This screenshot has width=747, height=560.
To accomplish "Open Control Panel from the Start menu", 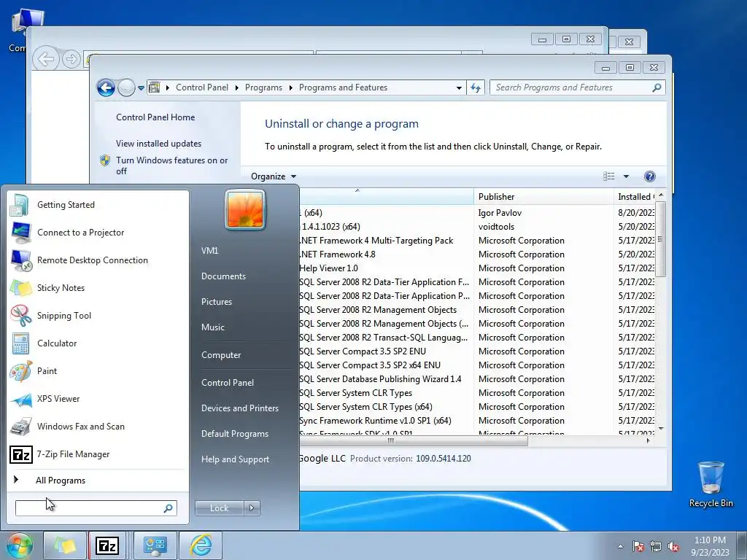I will [x=228, y=383].
